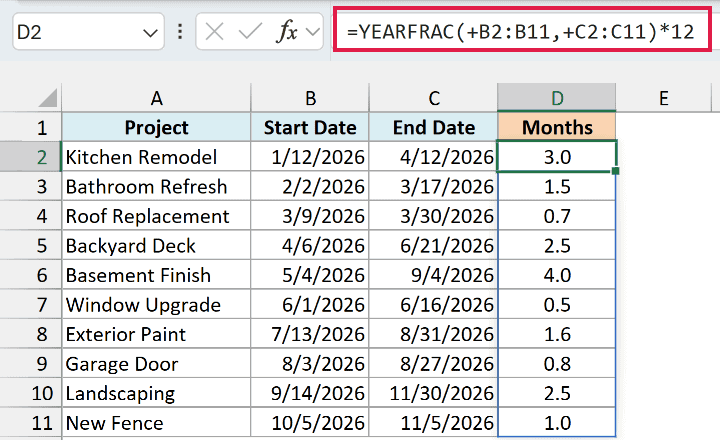This screenshot has height=440, width=720.
Task: Click start date 10/5/2026
Action: coord(310,423)
